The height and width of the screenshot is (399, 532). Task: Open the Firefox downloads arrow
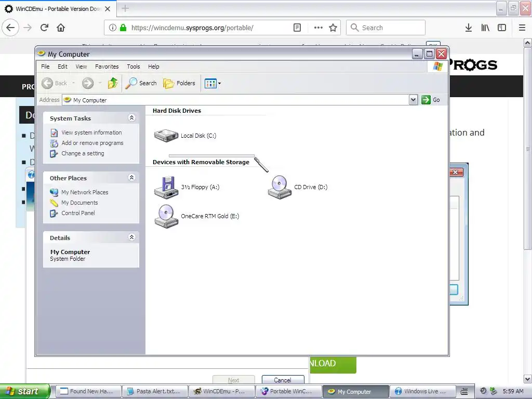pos(469,28)
